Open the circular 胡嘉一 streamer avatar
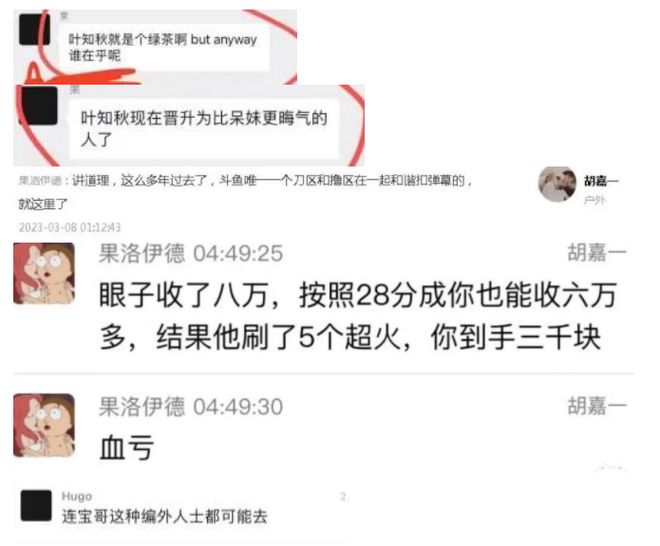 click(x=557, y=184)
